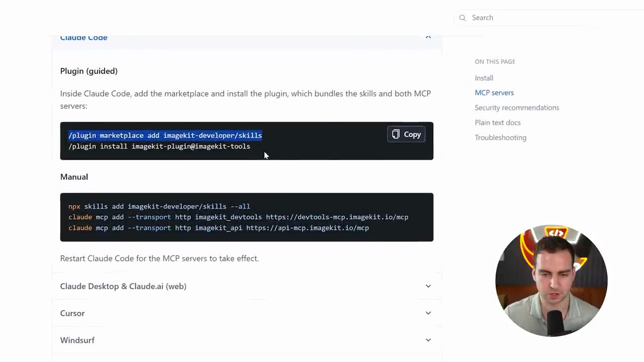Image resolution: width=644 pixels, height=362 pixels.
Task: Click the magnifier icon in the search bar
Action: coord(462,18)
